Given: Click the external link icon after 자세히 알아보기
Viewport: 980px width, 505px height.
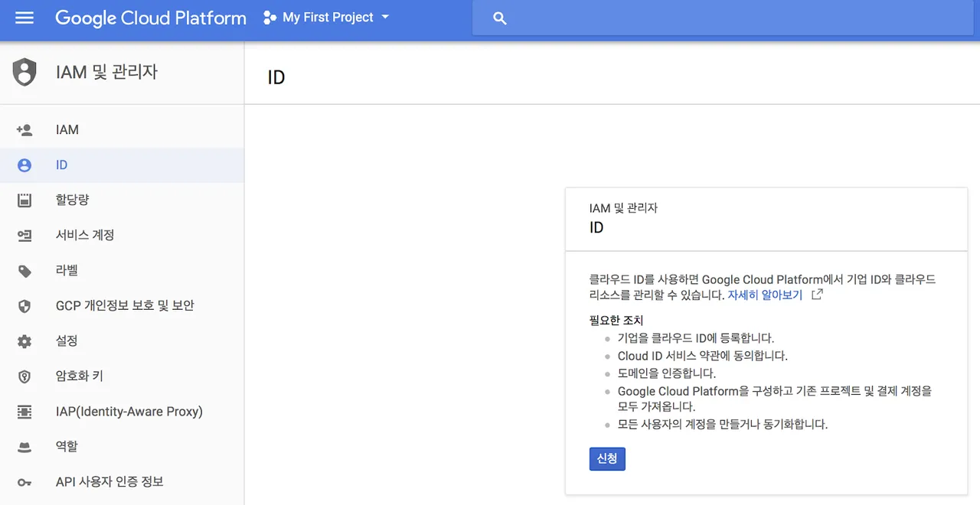Looking at the screenshot, I should [x=817, y=295].
